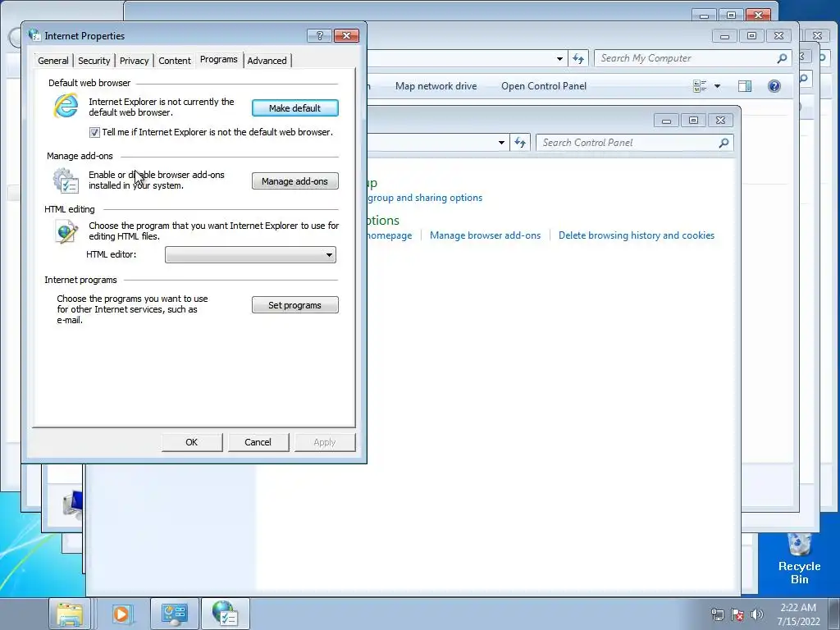
Task: Open the view options dropdown arrow
Action: (x=717, y=86)
